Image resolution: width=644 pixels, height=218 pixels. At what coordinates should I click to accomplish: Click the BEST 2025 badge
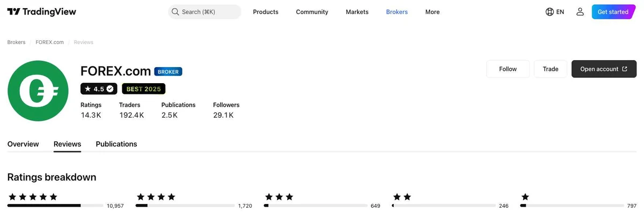click(x=143, y=89)
